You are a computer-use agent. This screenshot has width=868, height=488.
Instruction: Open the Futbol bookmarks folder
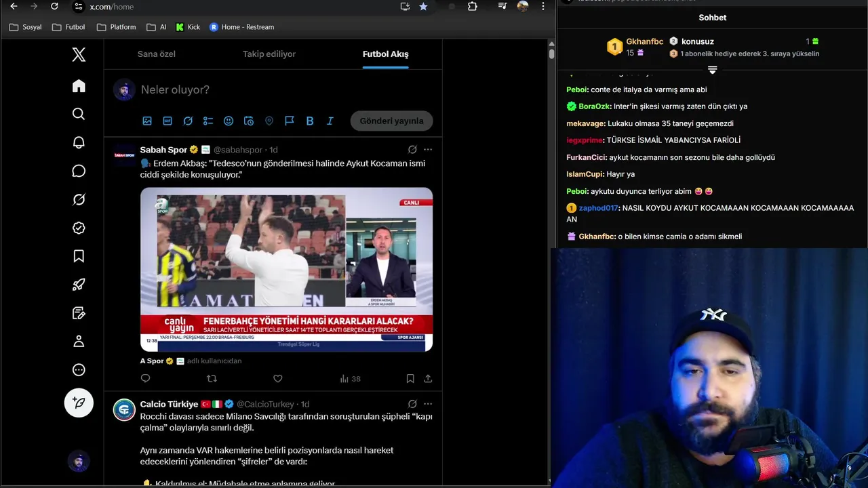68,27
